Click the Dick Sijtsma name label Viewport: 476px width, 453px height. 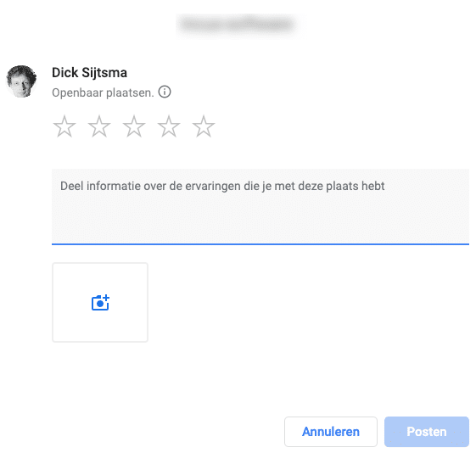[89, 73]
